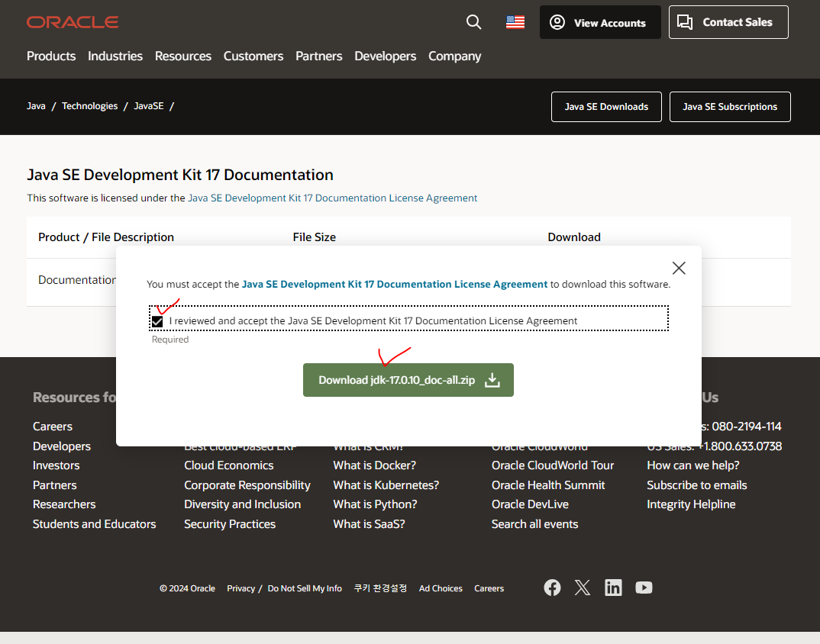Image resolution: width=820 pixels, height=644 pixels.
Task: Open the Developers menu
Action: click(x=386, y=56)
